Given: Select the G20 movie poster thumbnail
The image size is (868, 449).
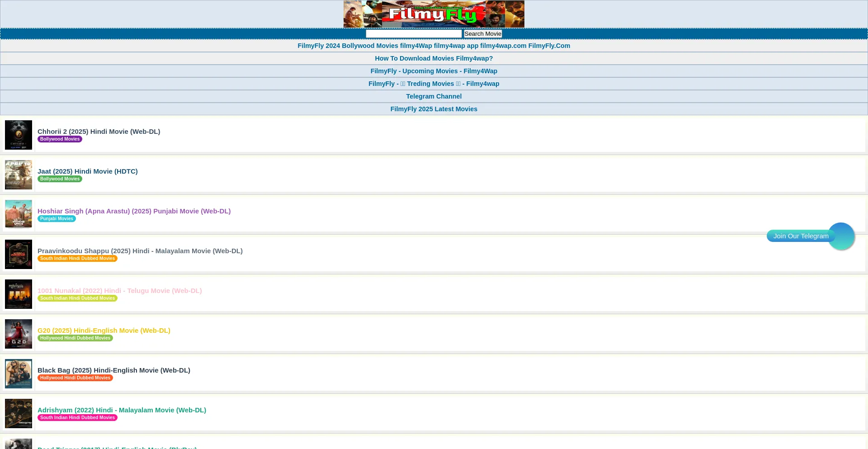Looking at the screenshot, I should tap(19, 334).
